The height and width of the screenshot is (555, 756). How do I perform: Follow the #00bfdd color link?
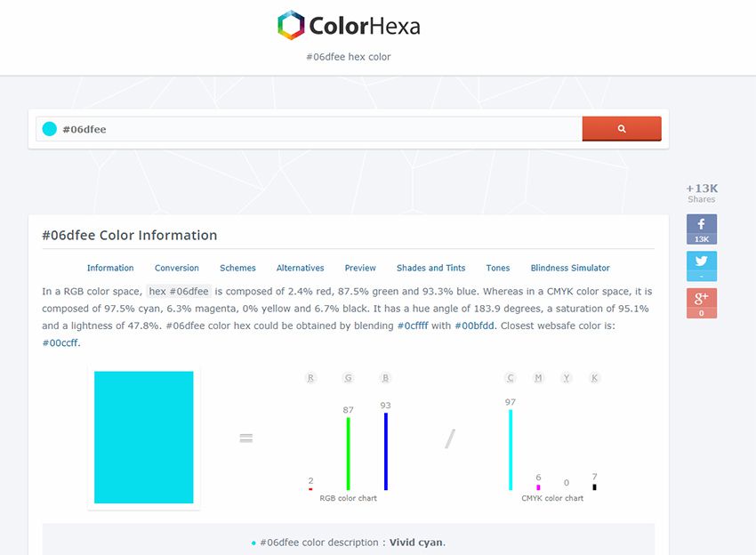[474, 326]
